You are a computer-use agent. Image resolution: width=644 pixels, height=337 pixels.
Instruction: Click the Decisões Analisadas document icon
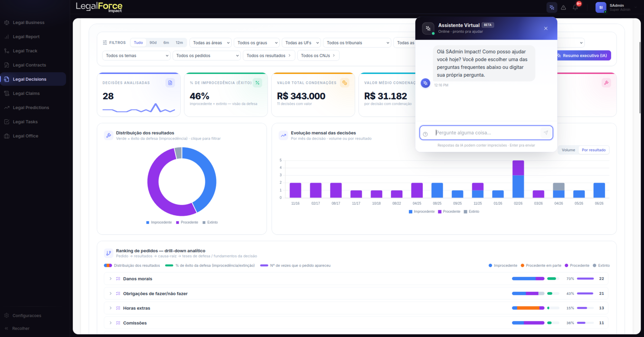click(170, 83)
